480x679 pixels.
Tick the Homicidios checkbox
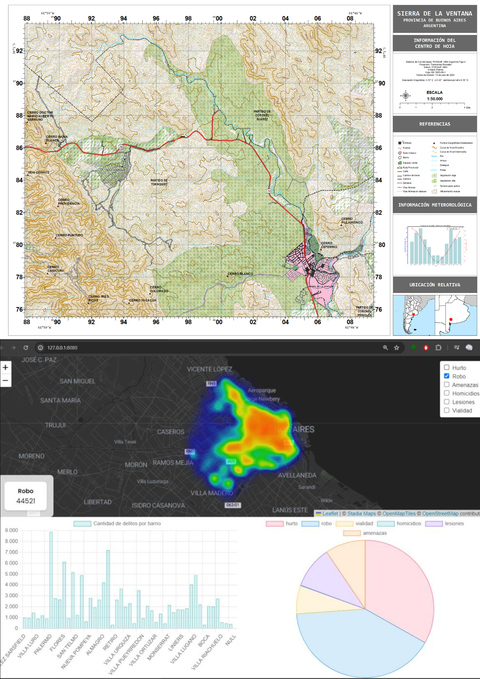pyautogui.click(x=447, y=393)
